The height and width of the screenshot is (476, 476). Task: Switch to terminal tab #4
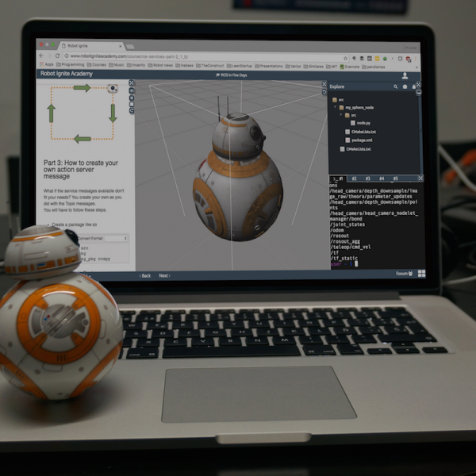tap(382, 178)
